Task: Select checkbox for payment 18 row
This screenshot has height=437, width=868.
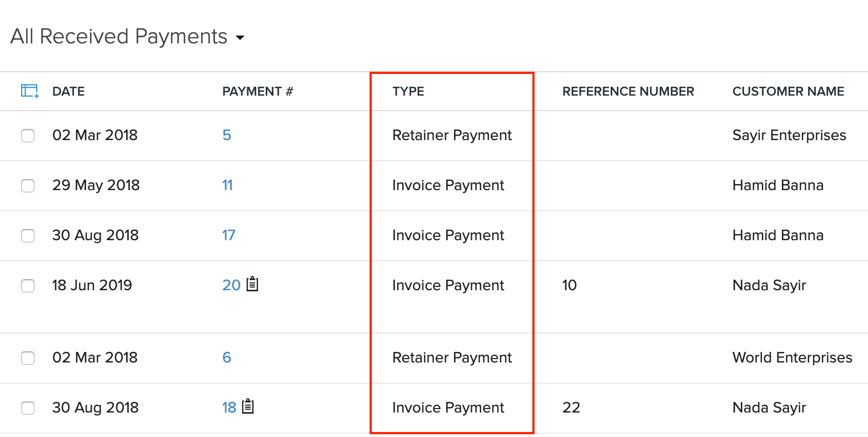Action: pyautogui.click(x=28, y=408)
